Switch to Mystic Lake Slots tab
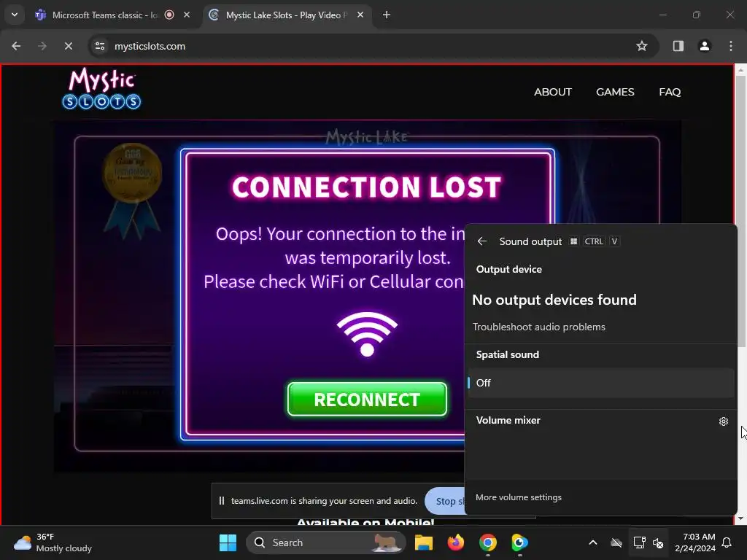The width and height of the screenshot is (747, 560). (x=286, y=15)
